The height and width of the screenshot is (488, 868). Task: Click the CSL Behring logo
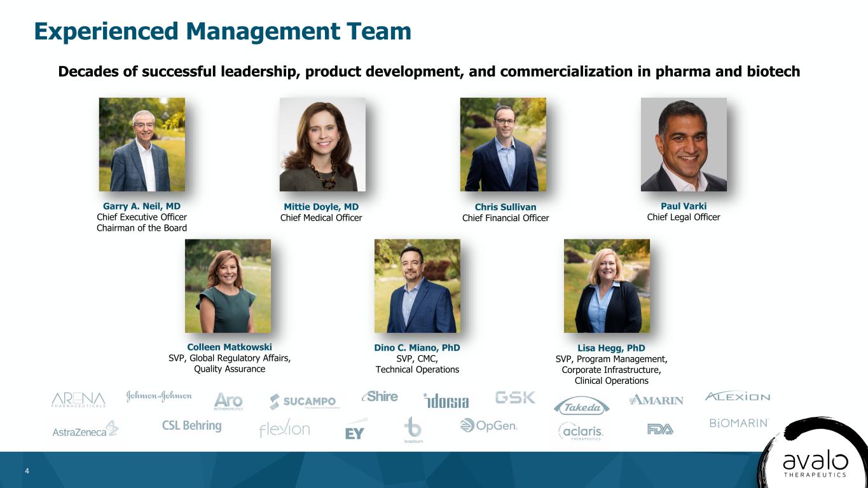pyautogui.click(x=191, y=426)
